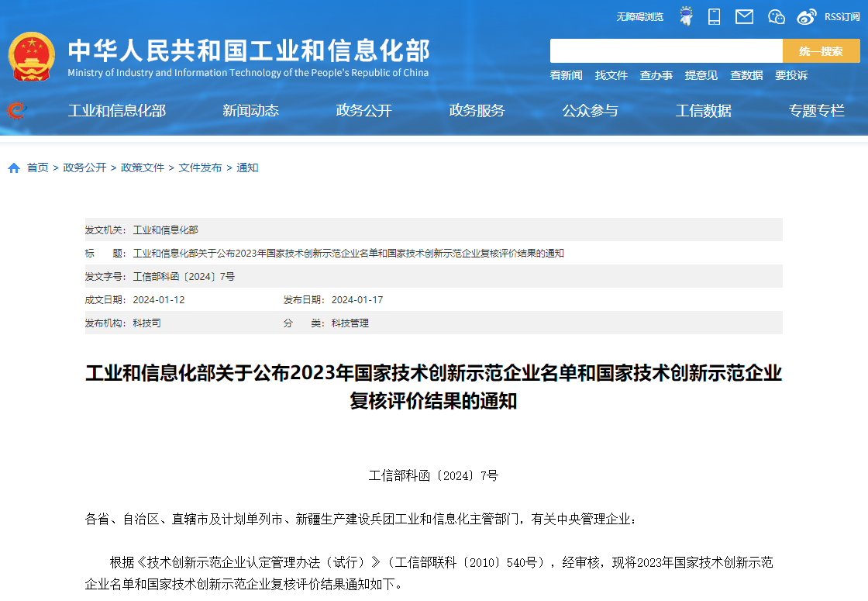
Task: Click 发文机关 value 工业和信息化部
Action: pos(166,230)
